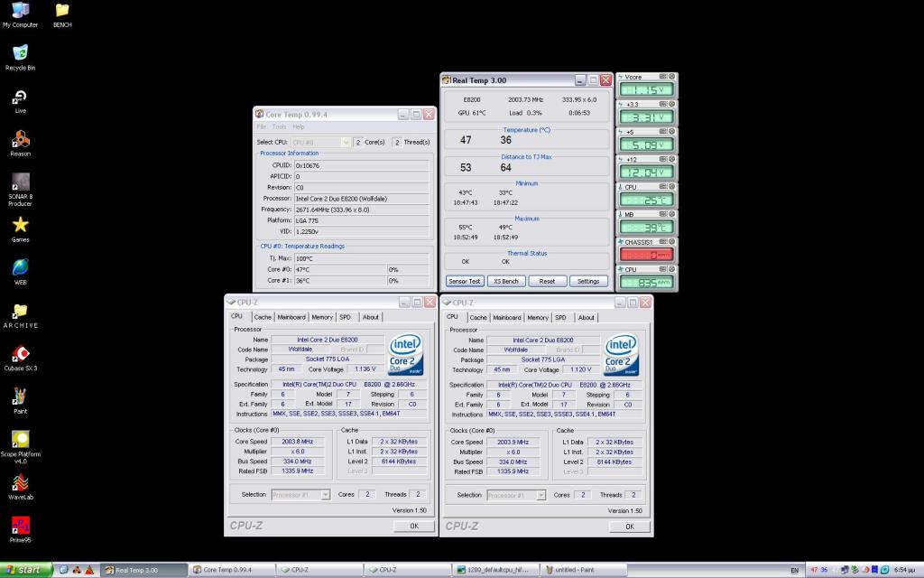Click Core Voltage 1.136 V in left CPU-Z
This screenshot has width=924, height=578.
coord(365,369)
